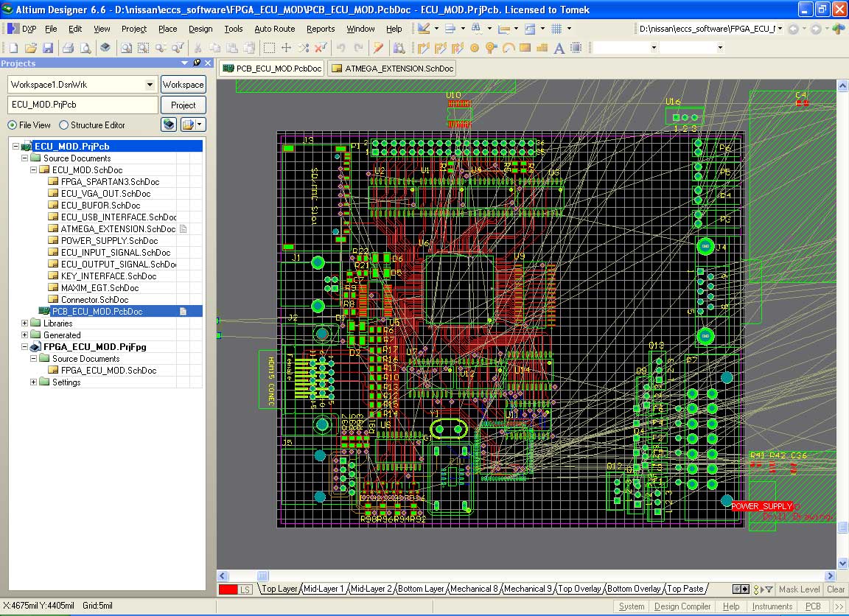
Task: Select the Place Arc tool
Action: coord(508,48)
